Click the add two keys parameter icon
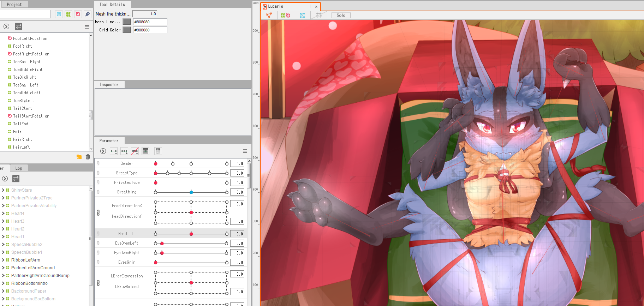This screenshot has width=644, height=306. click(x=114, y=151)
